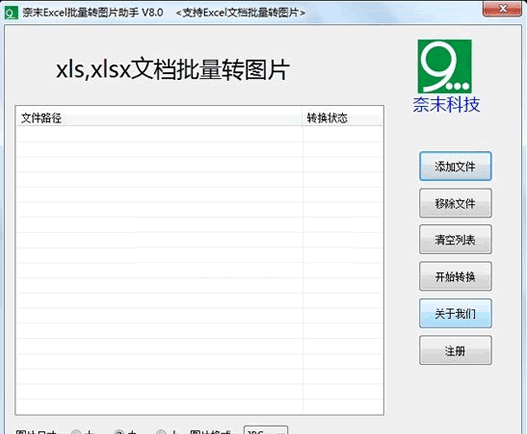Remove a file with 移除文件 button
Screen dimensions: 527x434
455,203
